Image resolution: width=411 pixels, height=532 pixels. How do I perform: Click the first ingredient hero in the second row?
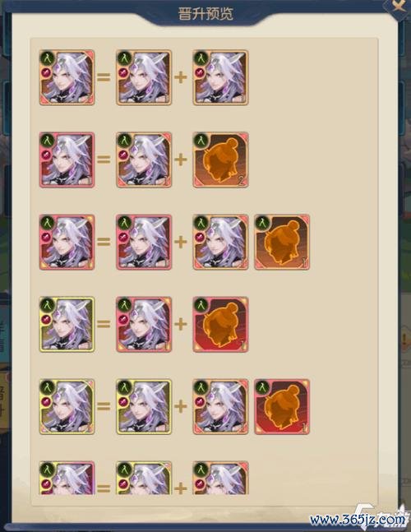[144, 160]
